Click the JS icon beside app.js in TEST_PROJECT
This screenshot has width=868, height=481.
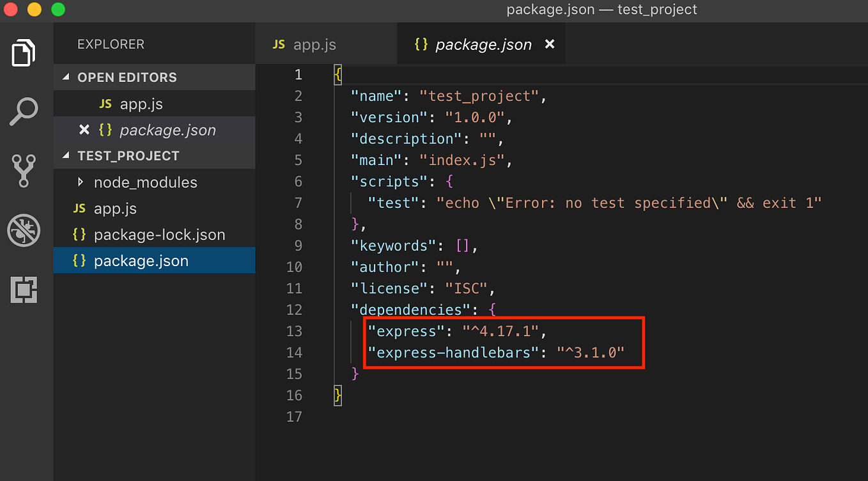(79, 209)
